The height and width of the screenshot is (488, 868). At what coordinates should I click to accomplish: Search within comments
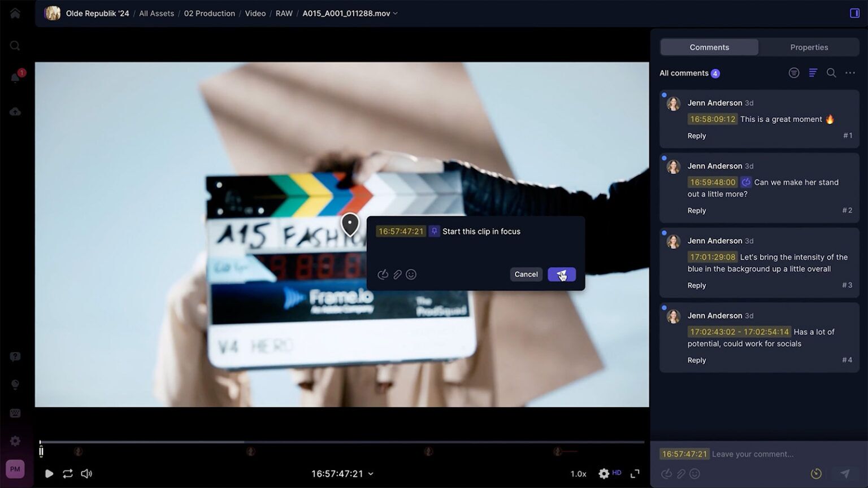click(831, 72)
